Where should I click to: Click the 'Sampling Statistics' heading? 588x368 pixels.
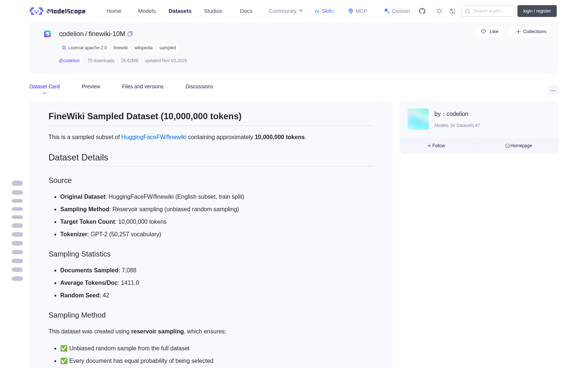coord(79,254)
